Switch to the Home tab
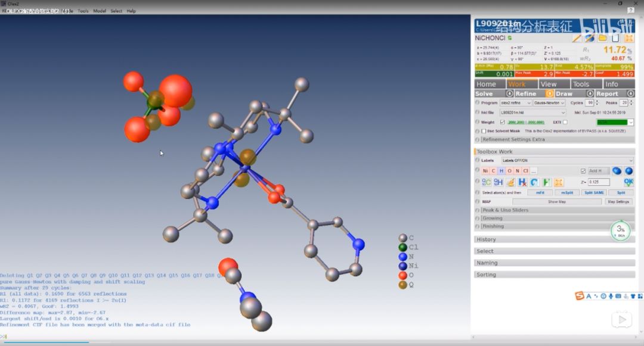This screenshot has width=644, height=346. click(x=490, y=84)
